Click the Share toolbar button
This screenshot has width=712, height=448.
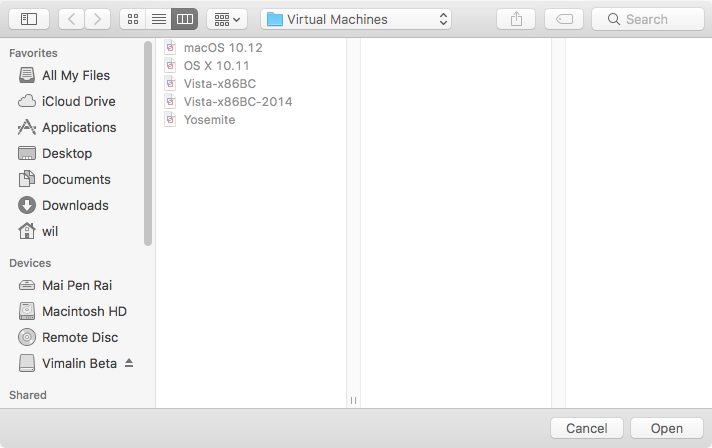click(516, 19)
